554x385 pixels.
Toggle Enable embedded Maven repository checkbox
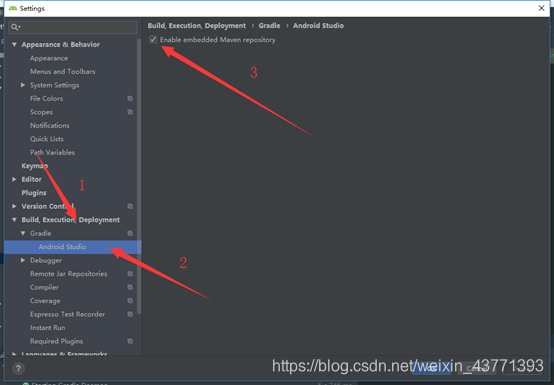tap(153, 40)
